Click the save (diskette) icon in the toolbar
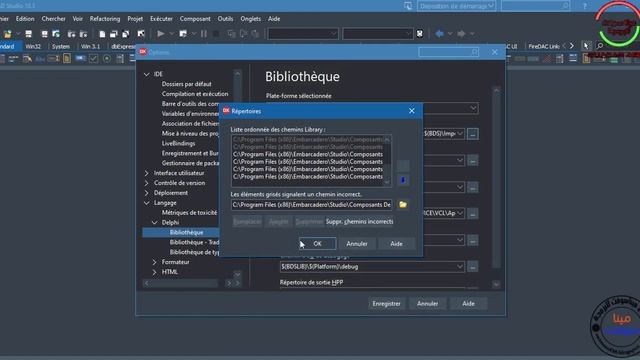640x360 pixels. coord(28,34)
